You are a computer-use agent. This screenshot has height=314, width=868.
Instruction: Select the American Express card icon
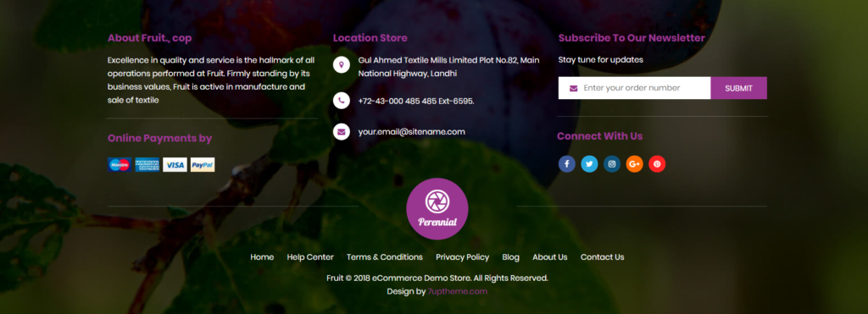(147, 165)
